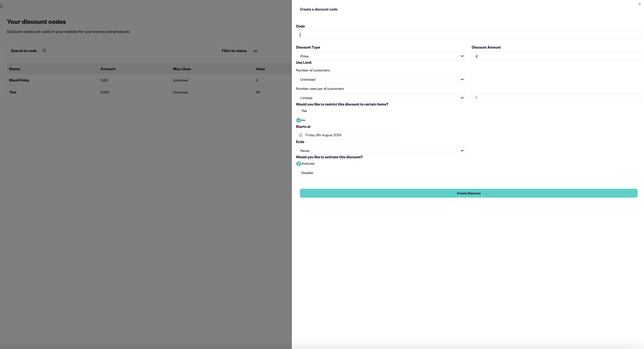This screenshot has width=644, height=349.
Task: Select the no restriction radio option
Action: [x=298, y=120]
